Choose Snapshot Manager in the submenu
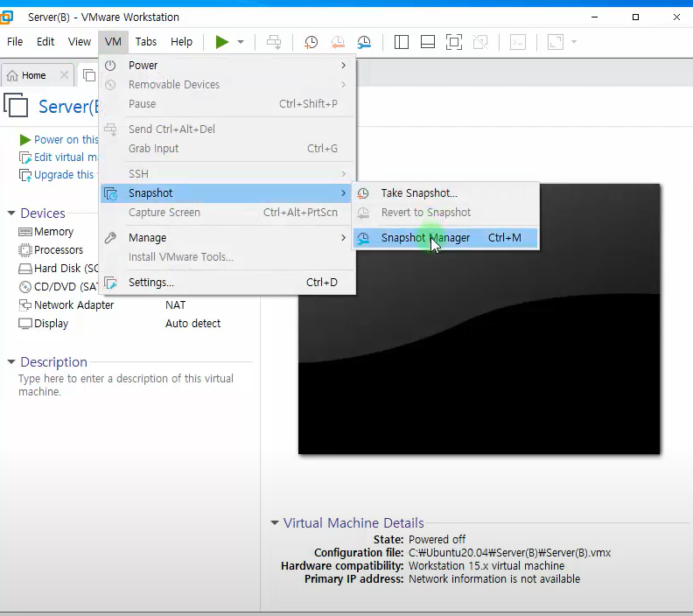Viewport: 693px width, 616px height. 445,238
